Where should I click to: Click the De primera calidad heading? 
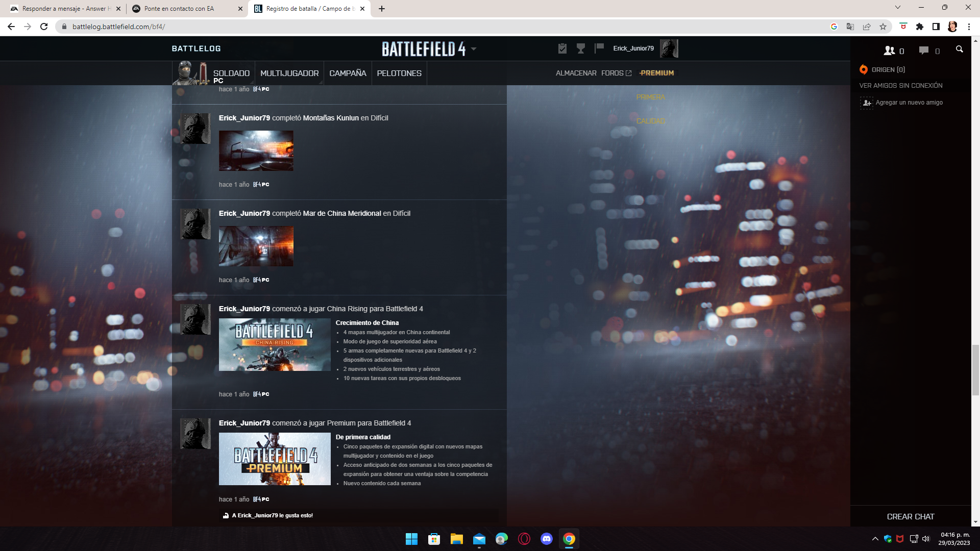363,437
